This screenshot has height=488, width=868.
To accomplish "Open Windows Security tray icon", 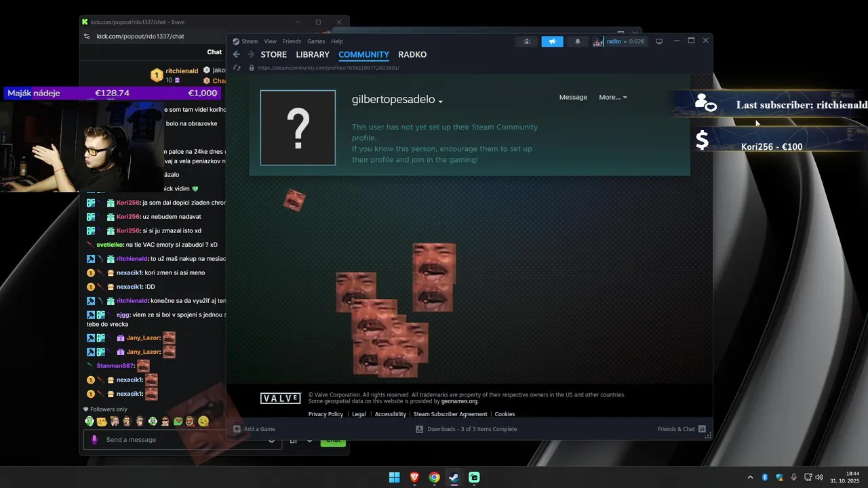I will pos(779,477).
